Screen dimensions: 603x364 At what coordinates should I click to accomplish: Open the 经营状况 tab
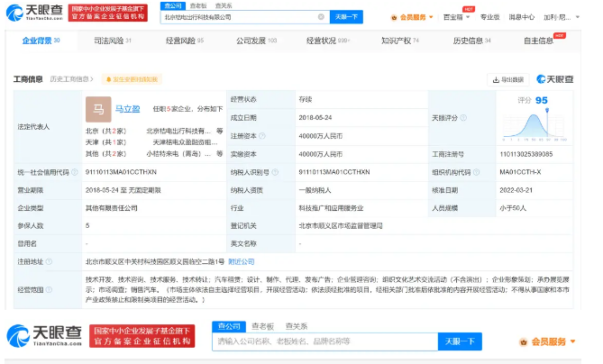point(328,41)
